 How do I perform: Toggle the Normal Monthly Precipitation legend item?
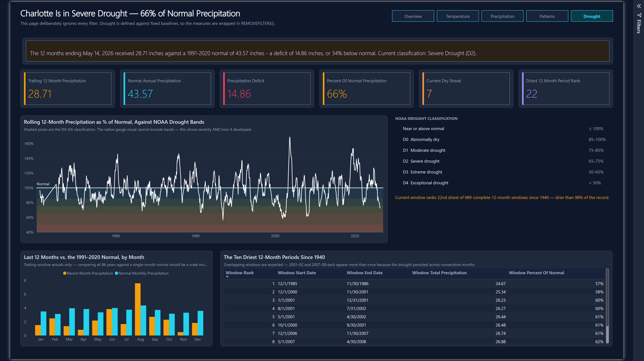coord(141,273)
